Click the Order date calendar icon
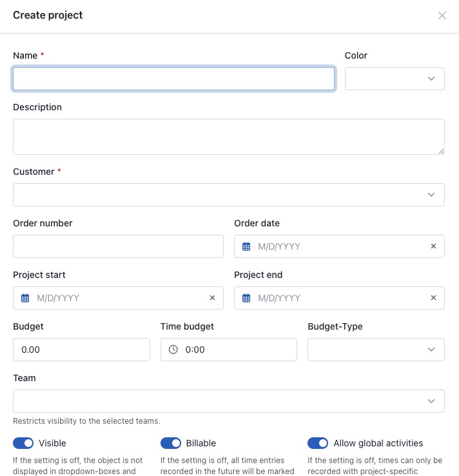 point(246,246)
